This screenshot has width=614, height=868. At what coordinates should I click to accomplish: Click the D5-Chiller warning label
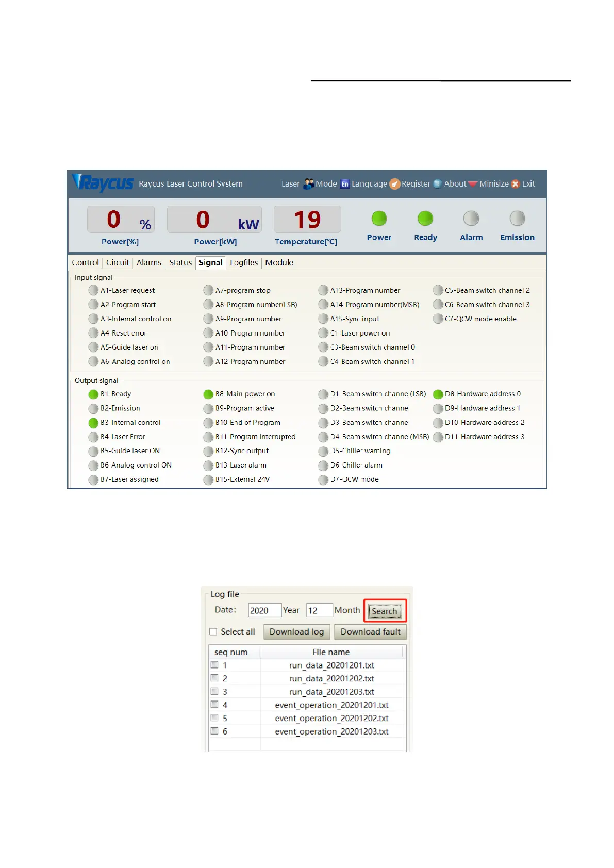360,451
